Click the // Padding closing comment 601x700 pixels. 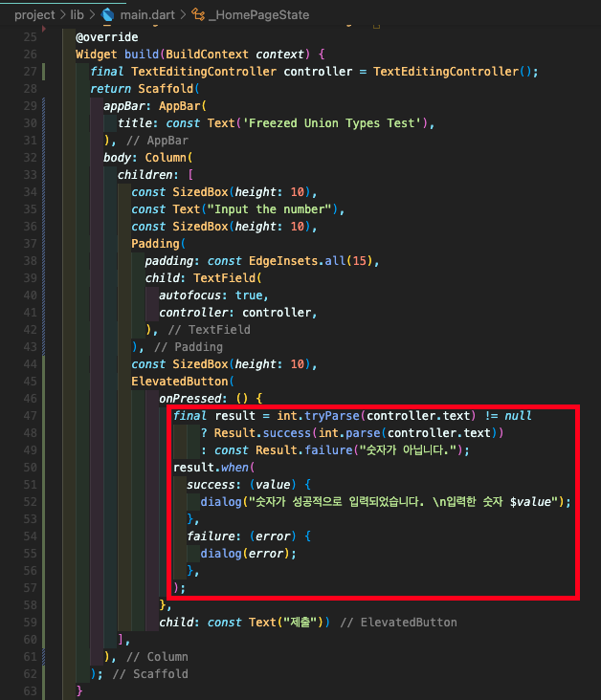coord(189,347)
